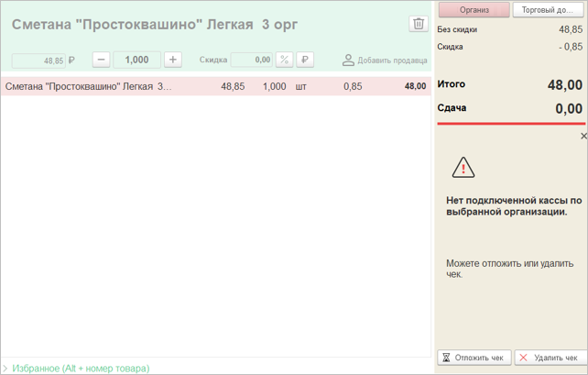Click the 0,85 discount cell in the row
The image size is (588, 375).
tap(353, 86)
